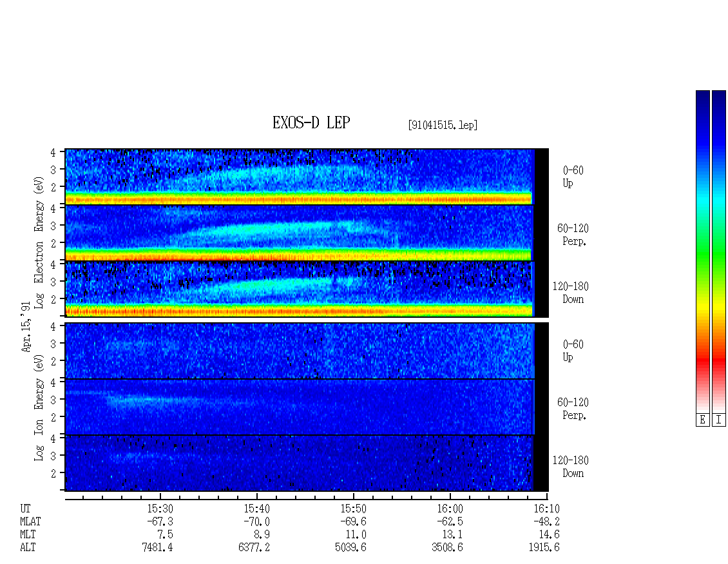Click the electron panel label 60-120 Perp.
The image size is (728, 564).
573,235
